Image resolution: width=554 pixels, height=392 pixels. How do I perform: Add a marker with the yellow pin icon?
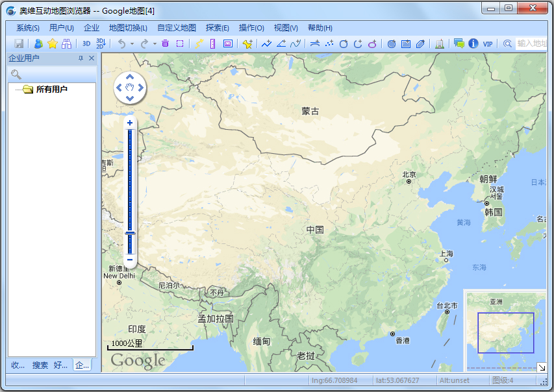[x=247, y=43]
